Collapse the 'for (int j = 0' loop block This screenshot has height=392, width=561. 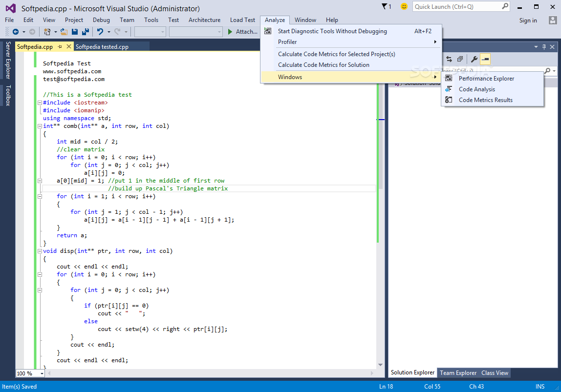click(40, 290)
